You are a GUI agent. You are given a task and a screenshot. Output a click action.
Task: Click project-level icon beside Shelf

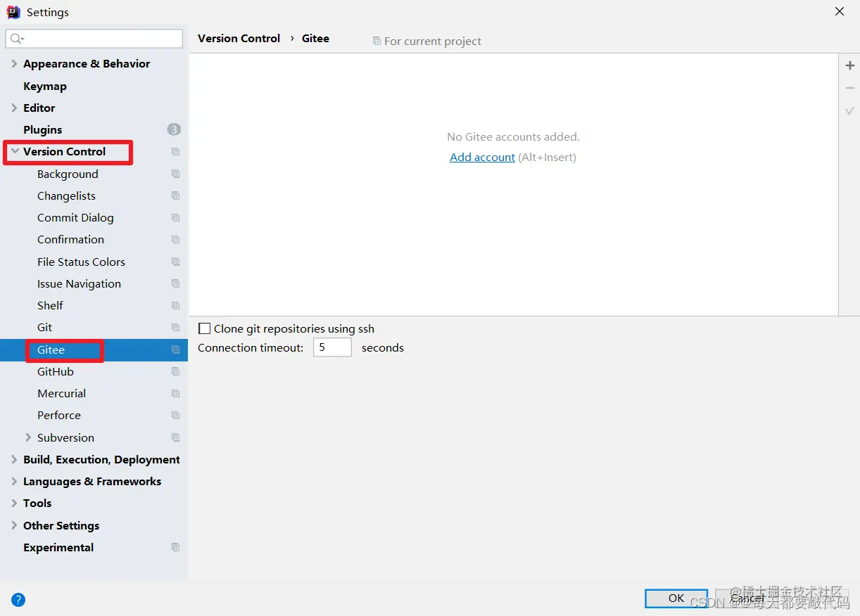click(175, 306)
